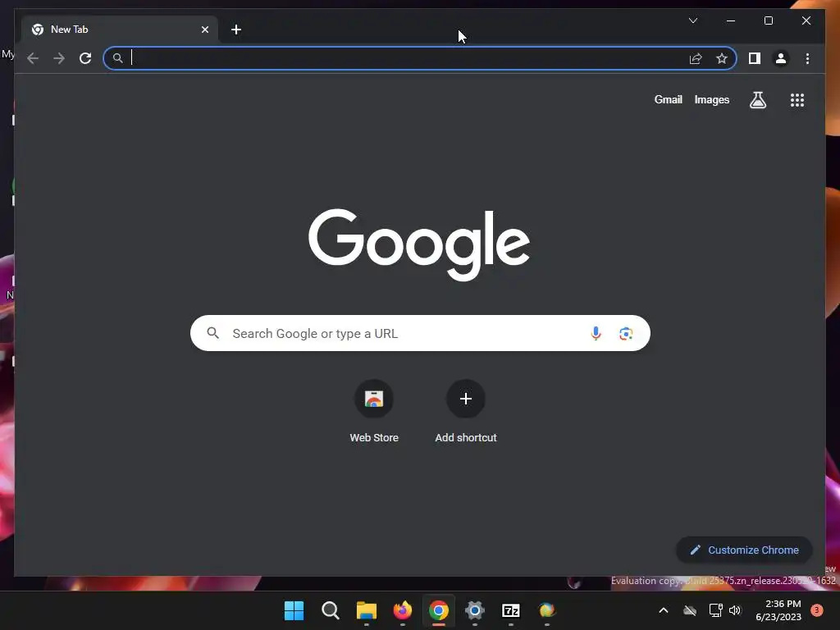Open the gear app in the taskbar

pyautogui.click(x=475, y=610)
